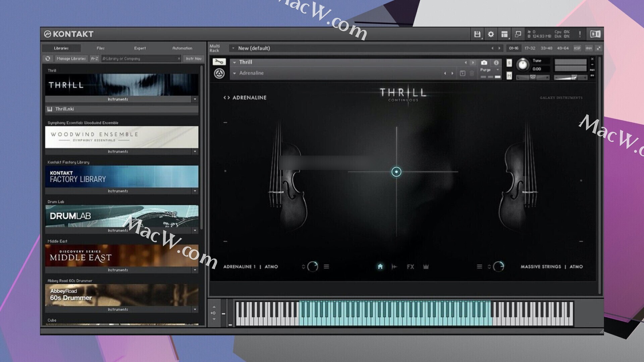Toggle aux button below instrument minus icon

click(x=592, y=70)
